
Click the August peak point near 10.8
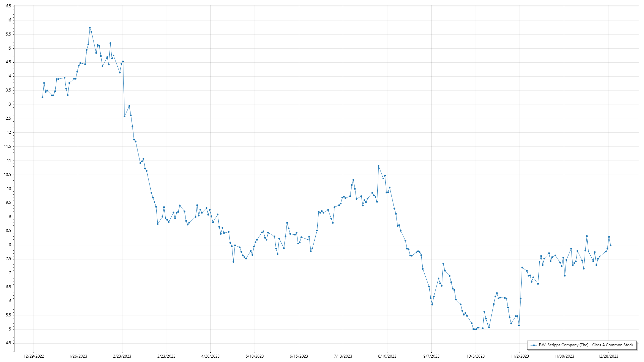pos(378,166)
